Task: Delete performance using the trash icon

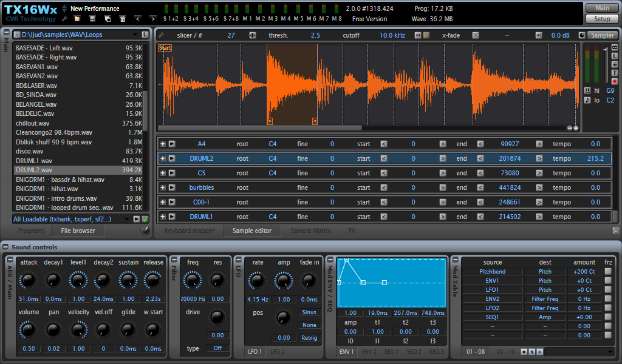Action: pyautogui.click(x=123, y=19)
